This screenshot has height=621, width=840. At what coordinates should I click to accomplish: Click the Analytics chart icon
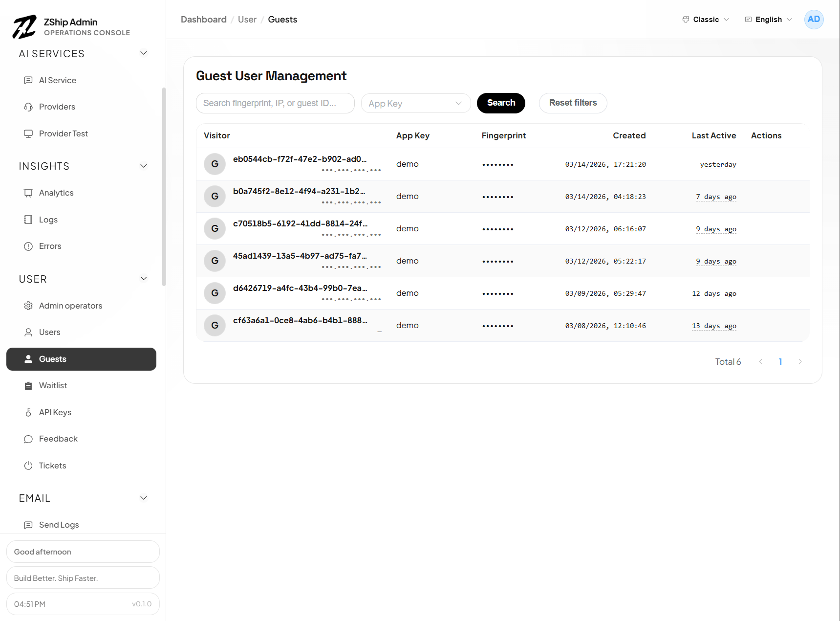click(28, 193)
